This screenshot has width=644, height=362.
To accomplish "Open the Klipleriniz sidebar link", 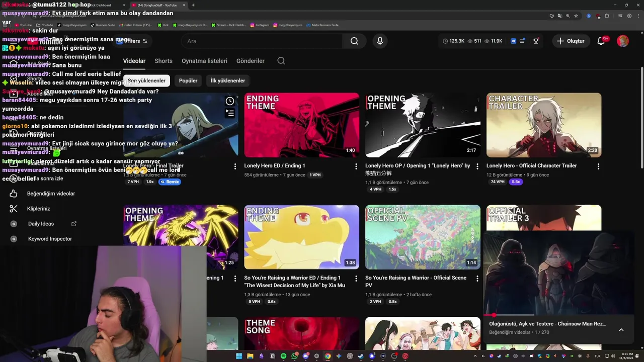I will pos(39,209).
